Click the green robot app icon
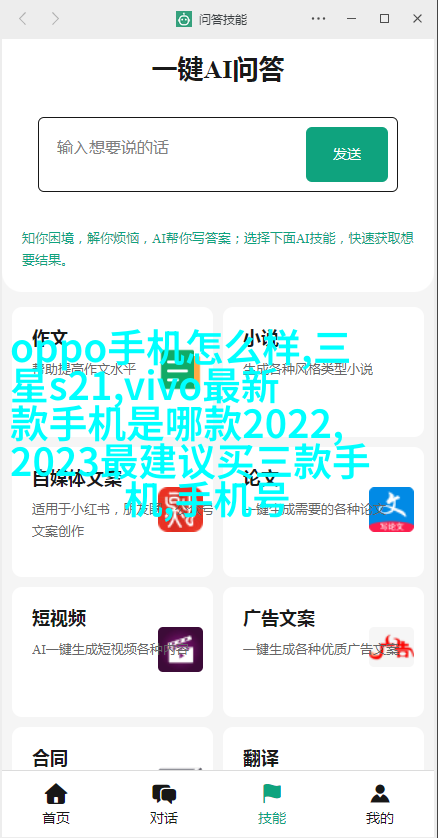Image resolution: width=438 pixels, height=838 pixels. pos(184,19)
